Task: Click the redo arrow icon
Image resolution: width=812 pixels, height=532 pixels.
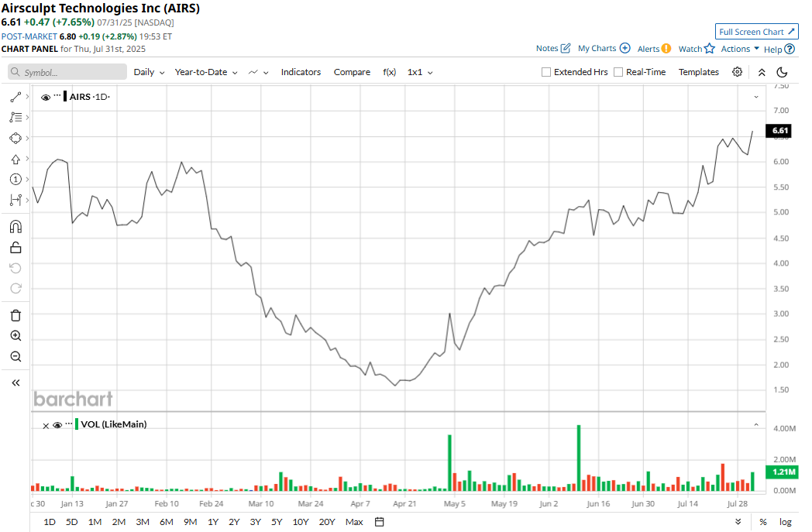Action: pyautogui.click(x=15, y=288)
